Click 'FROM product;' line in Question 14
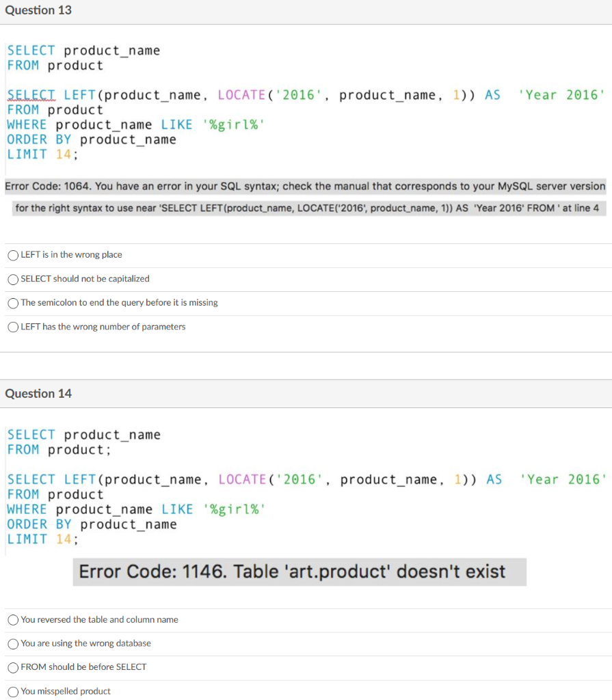The height and width of the screenshot is (700, 612). (x=59, y=450)
